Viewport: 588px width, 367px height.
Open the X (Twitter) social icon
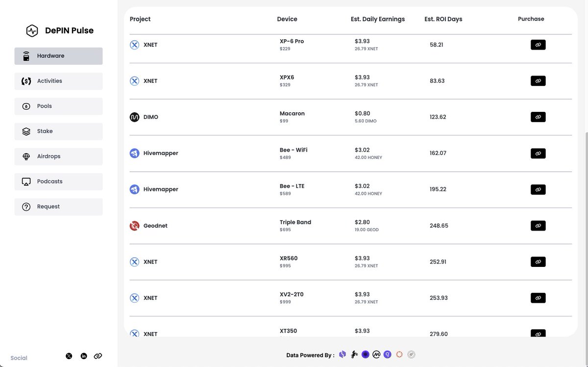point(69,356)
